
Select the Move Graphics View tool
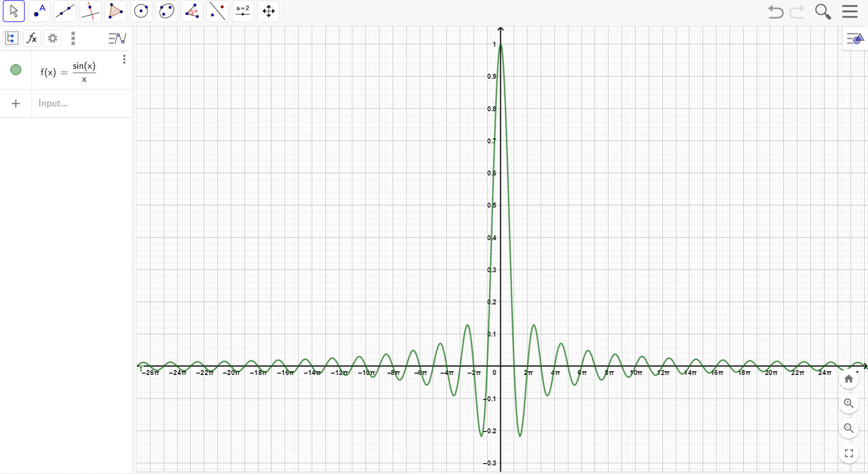[x=269, y=11]
